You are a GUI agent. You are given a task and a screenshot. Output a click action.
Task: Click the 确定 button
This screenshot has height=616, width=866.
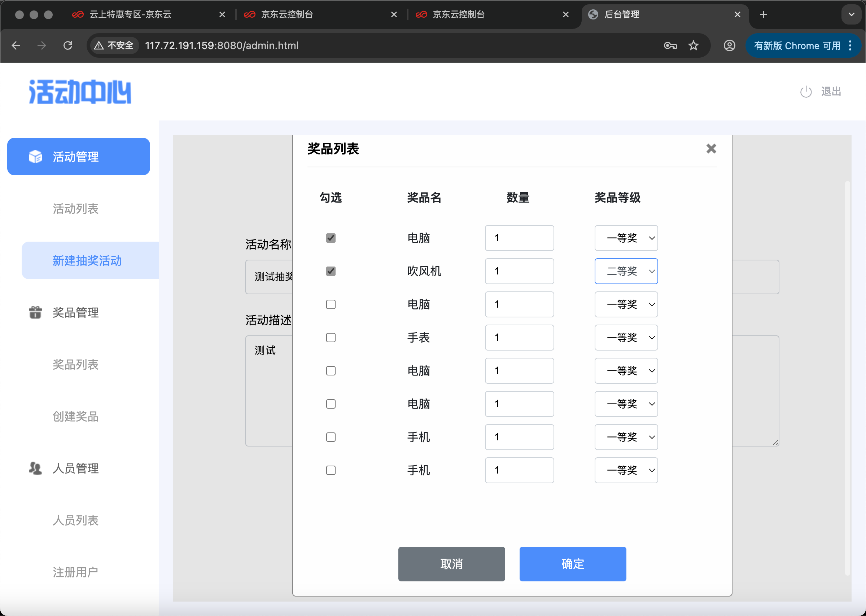[572, 564]
